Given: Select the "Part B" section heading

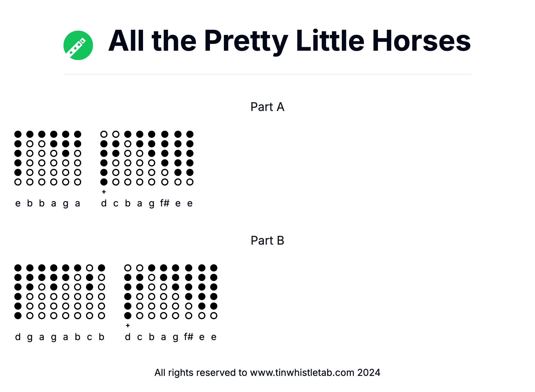Looking at the screenshot, I should [267, 240].
